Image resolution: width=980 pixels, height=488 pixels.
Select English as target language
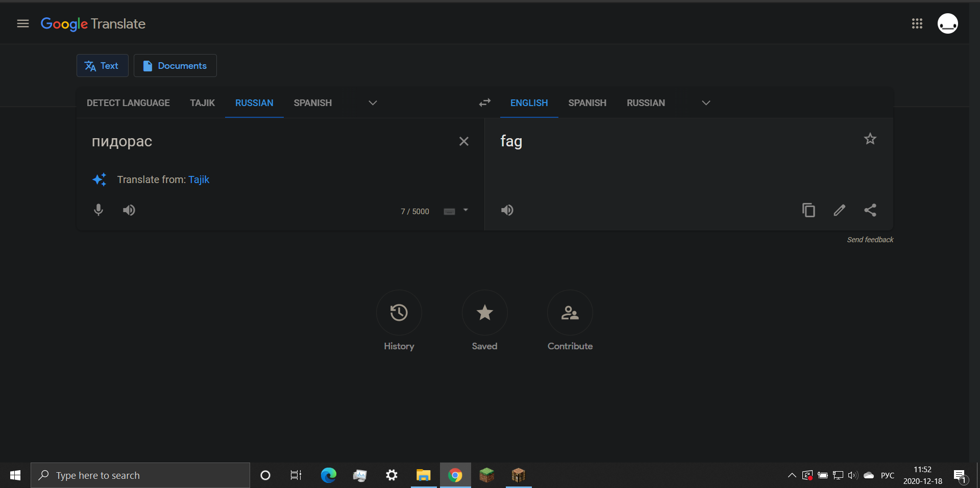529,103
